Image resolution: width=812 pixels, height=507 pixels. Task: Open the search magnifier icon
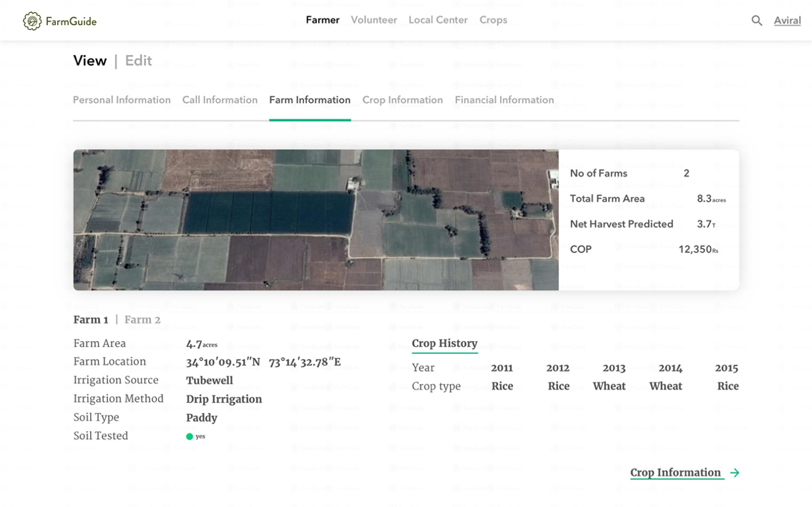pos(757,21)
